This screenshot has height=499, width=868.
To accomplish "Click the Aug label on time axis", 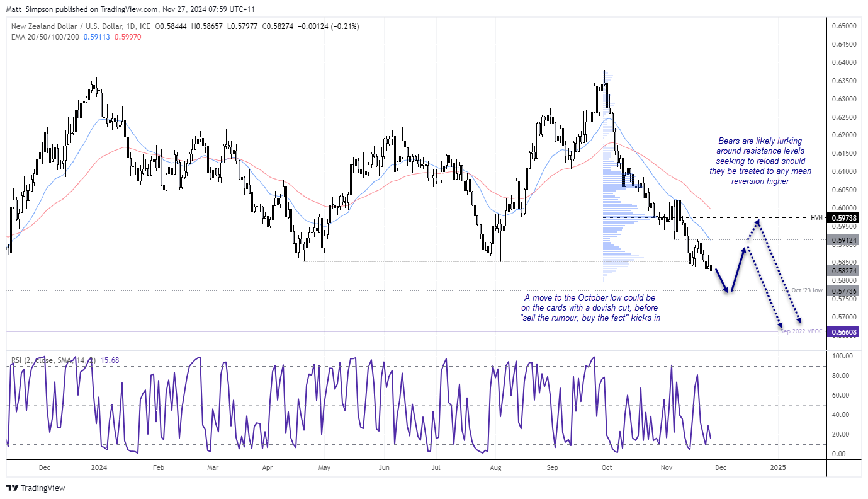I will [x=496, y=468].
